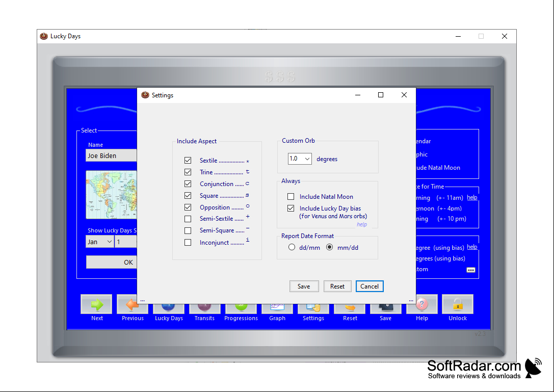Click the Transits toolbar icon

[204, 308]
